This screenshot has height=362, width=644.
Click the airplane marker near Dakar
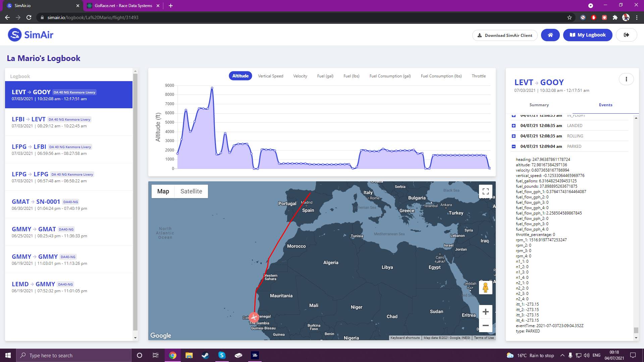(x=254, y=317)
